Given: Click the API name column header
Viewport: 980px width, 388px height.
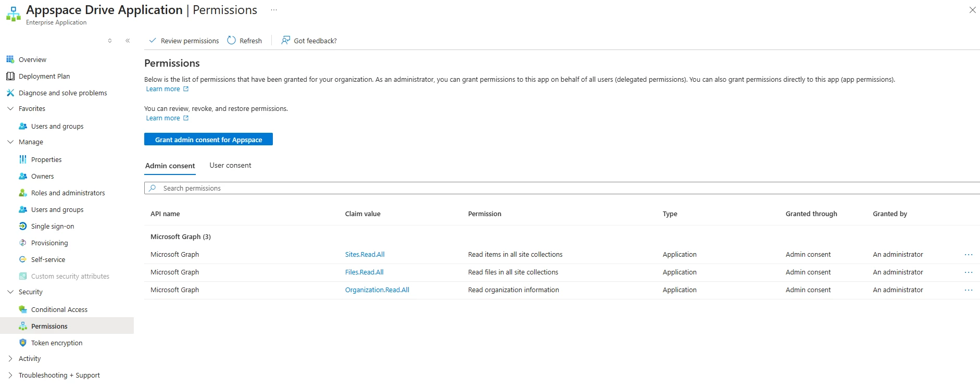Looking at the screenshot, I should point(165,214).
